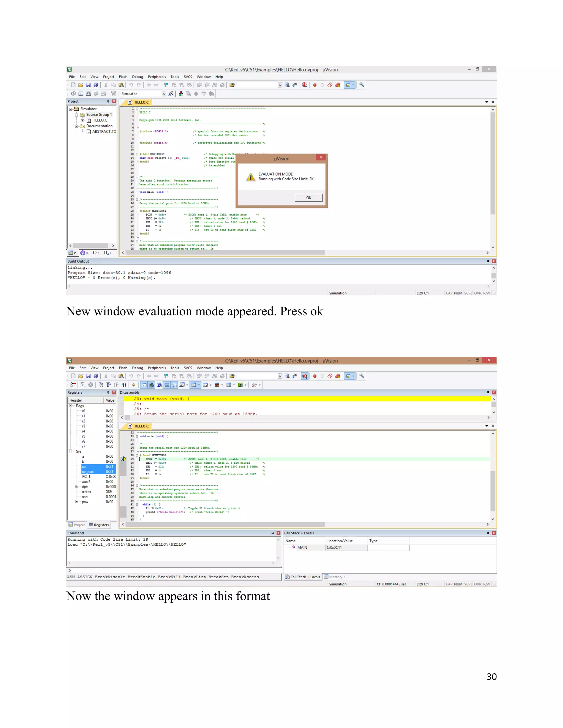Expand the psw register entry
The image size is (563, 728).
coord(77,501)
